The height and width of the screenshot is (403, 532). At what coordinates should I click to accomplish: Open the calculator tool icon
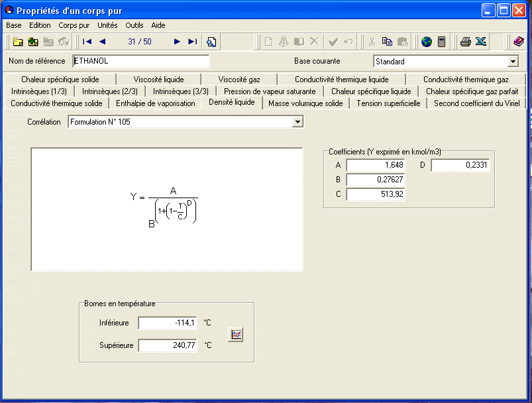coord(441,42)
